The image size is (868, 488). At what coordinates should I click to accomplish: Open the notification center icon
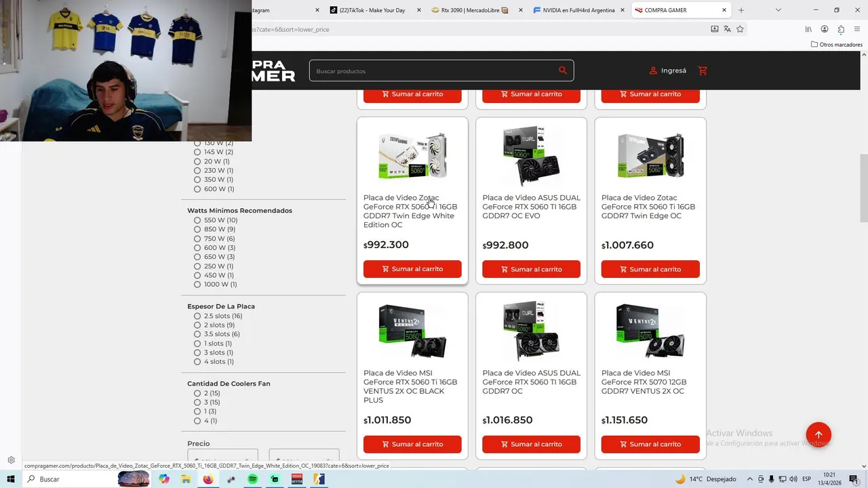[x=854, y=479]
